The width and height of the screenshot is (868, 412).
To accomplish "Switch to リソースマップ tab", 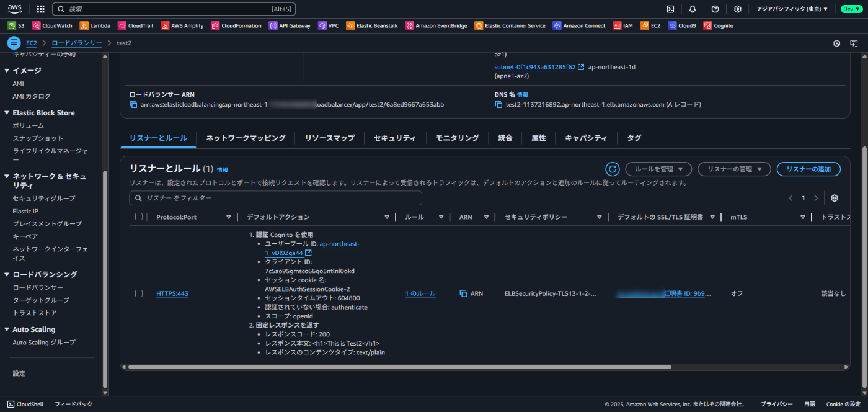I will [x=329, y=138].
